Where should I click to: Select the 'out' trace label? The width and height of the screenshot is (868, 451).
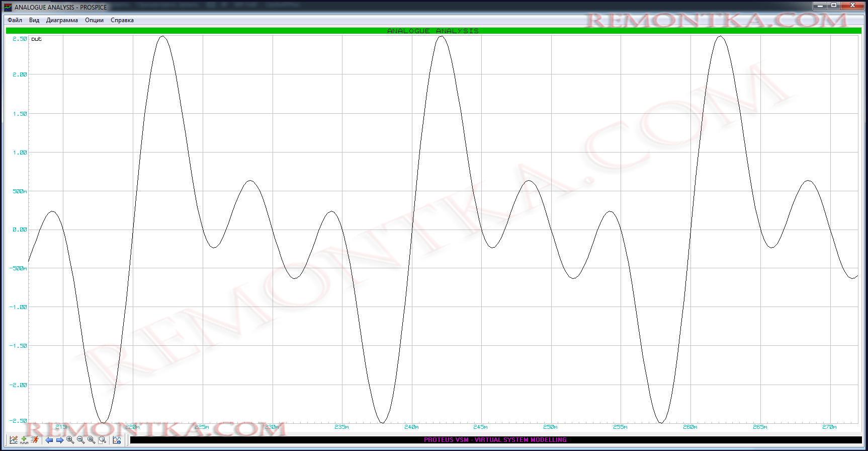tap(36, 39)
